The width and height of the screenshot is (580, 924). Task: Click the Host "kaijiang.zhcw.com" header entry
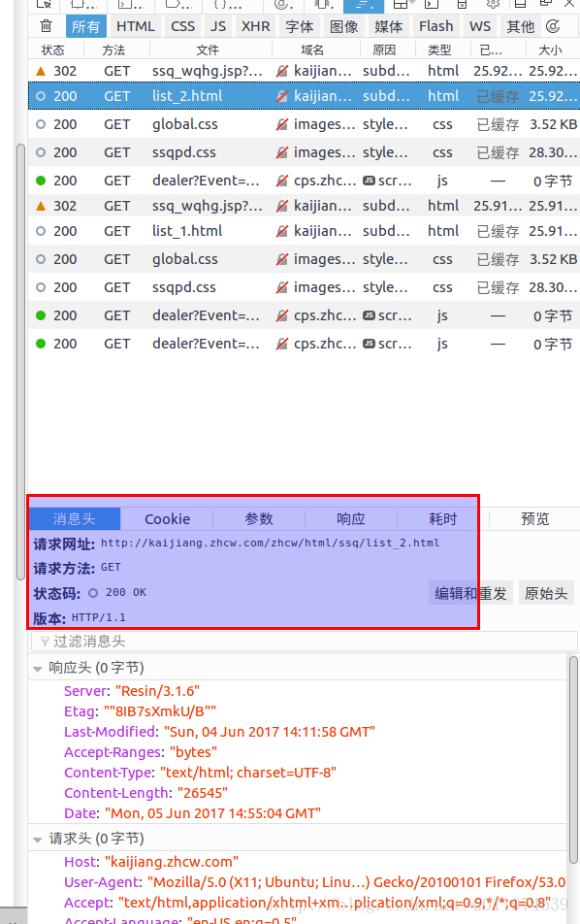click(151, 862)
